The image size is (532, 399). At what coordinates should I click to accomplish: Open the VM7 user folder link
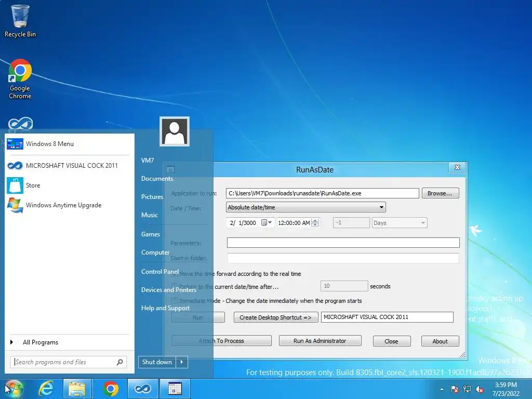(x=148, y=161)
